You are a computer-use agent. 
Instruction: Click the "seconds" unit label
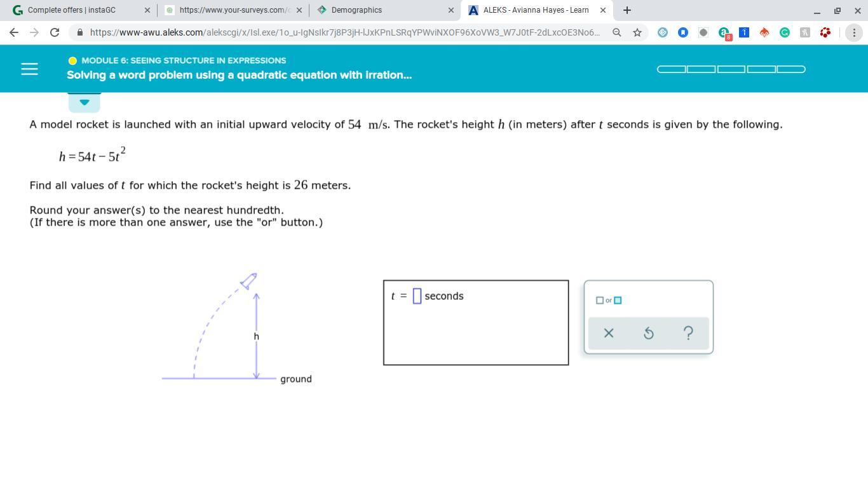click(444, 296)
